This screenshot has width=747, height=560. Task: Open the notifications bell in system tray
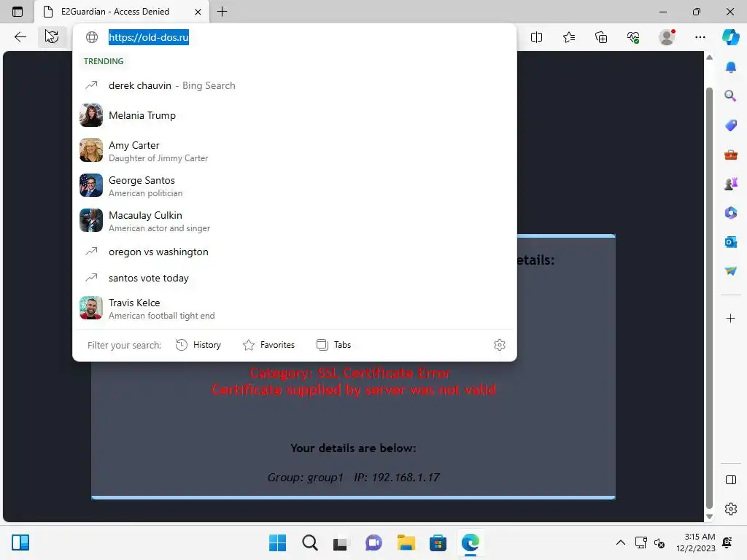point(727,542)
